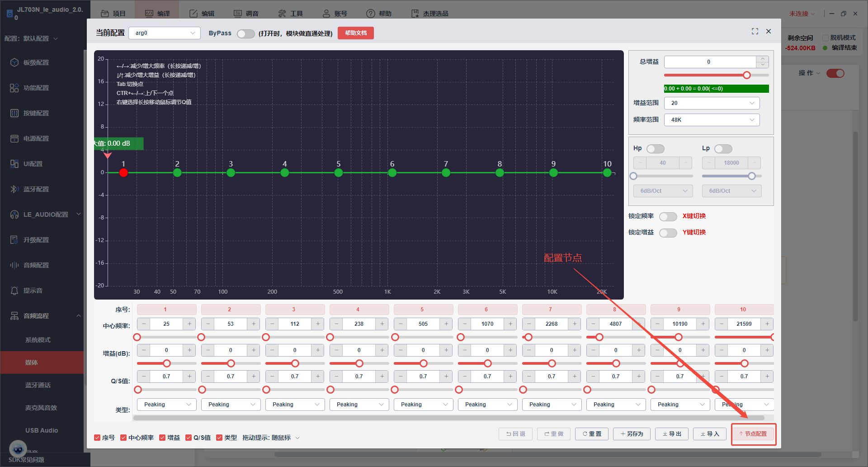Image resolution: width=868 pixels, height=467 pixels.
Task: Open the 当前配置 arg0 dropdown
Action: point(165,33)
